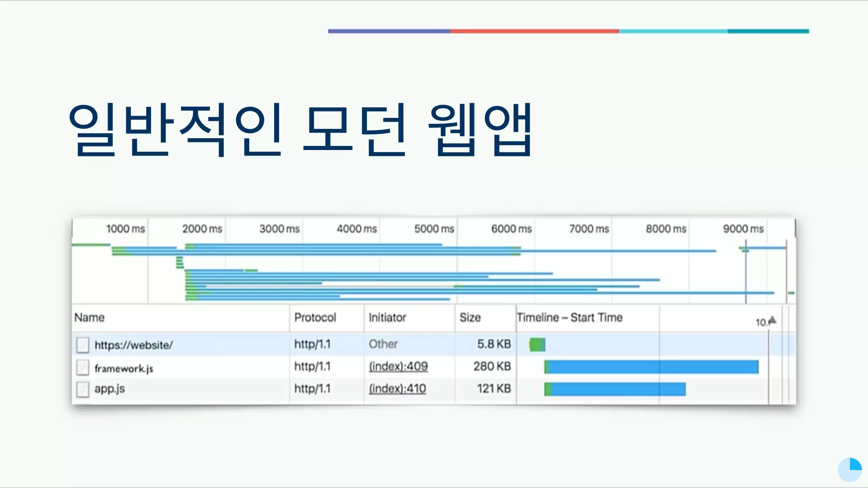868x488 pixels.
Task: Click the app.js file icon
Action: click(x=83, y=389)
